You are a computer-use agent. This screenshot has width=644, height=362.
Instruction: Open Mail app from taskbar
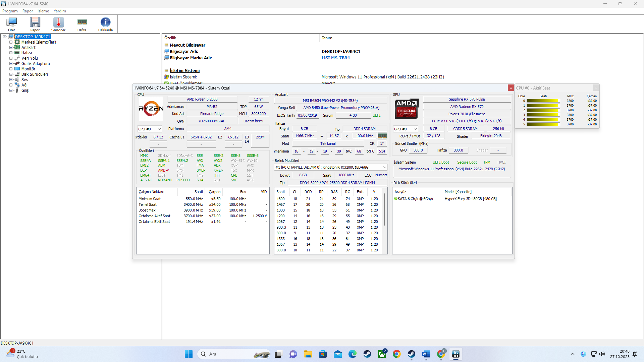[x=338, y=354]
